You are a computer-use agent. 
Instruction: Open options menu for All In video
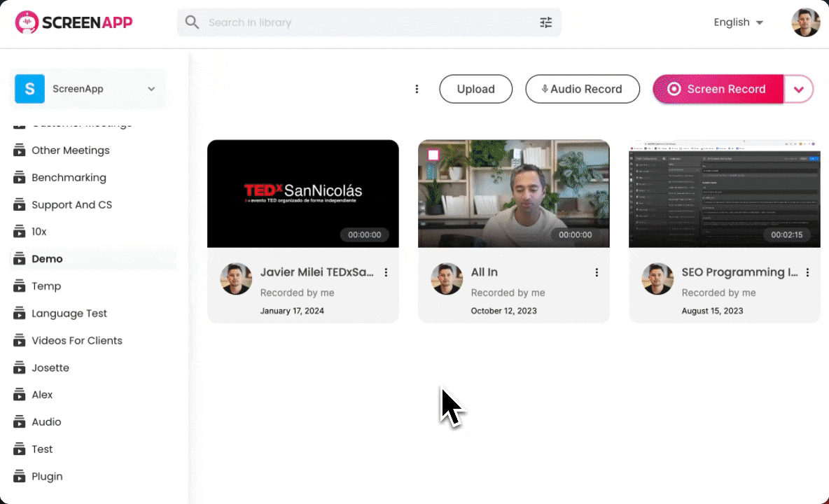(597, 272)
